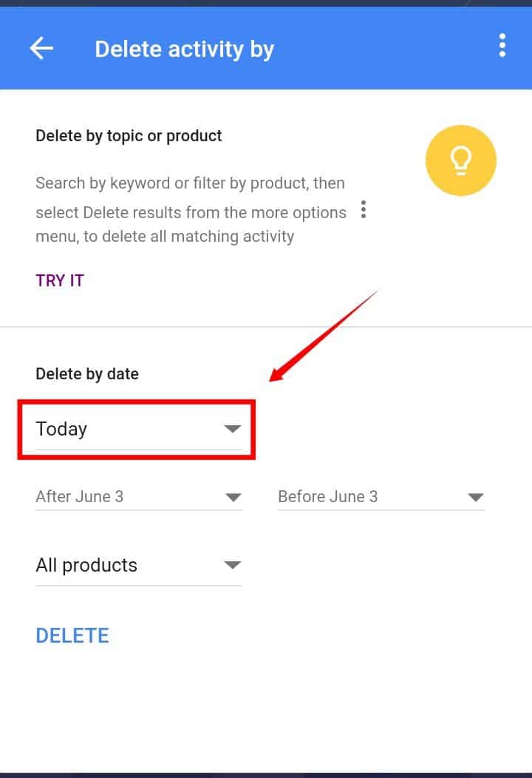532x778 pixels.
Task: Select the Delete by topic or product heading
Action: tap(129, 135)
